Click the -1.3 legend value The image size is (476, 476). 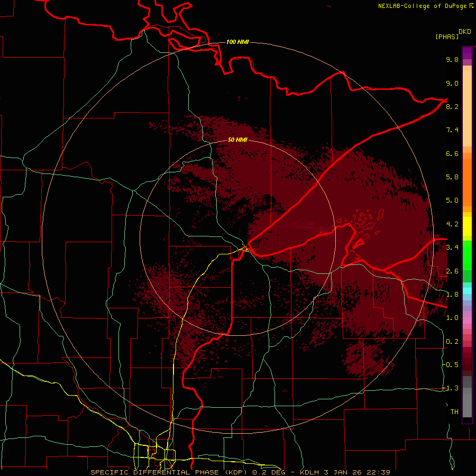click(451, 388)
